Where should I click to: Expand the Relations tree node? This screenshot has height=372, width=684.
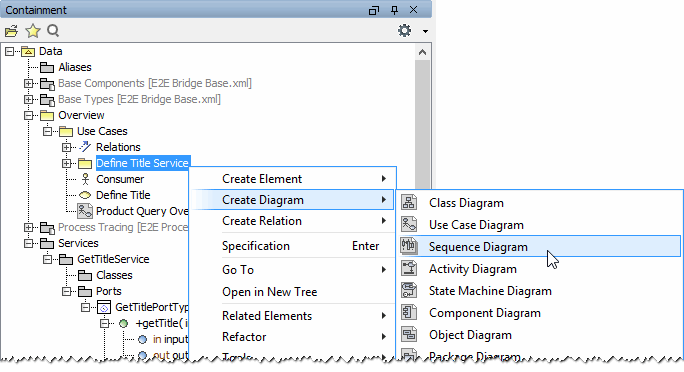pos(66,147)
